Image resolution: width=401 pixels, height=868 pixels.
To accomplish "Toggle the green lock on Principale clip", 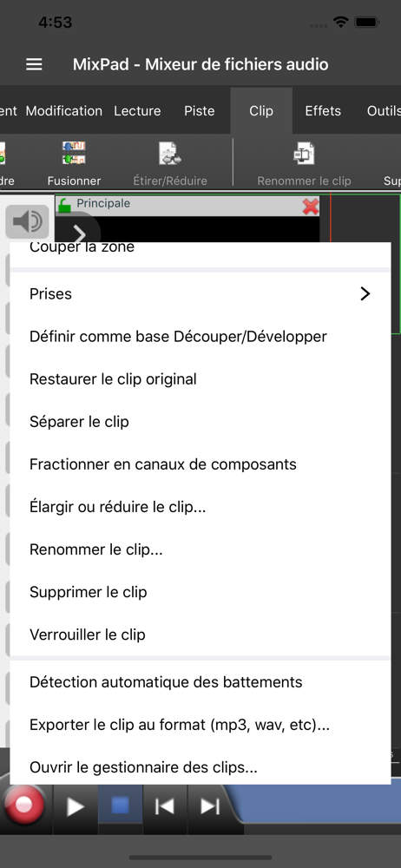I will [65, 206].
